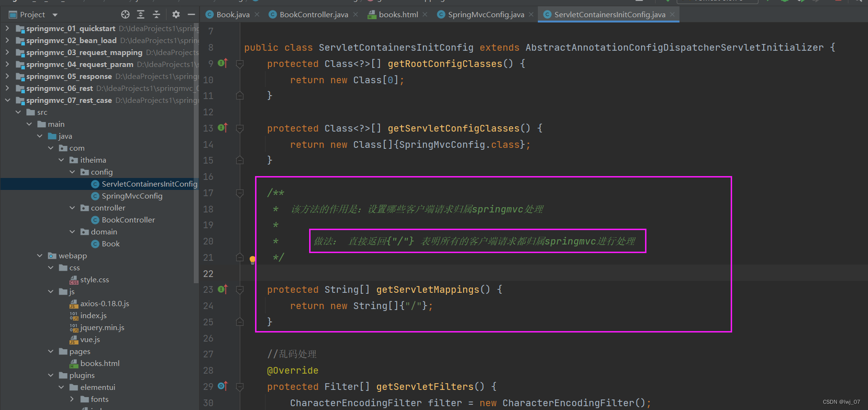Viewport: 868px width, 410px height.
Task: Click the Collapse All icon in Project panel
Action: [x=156, y=14]
